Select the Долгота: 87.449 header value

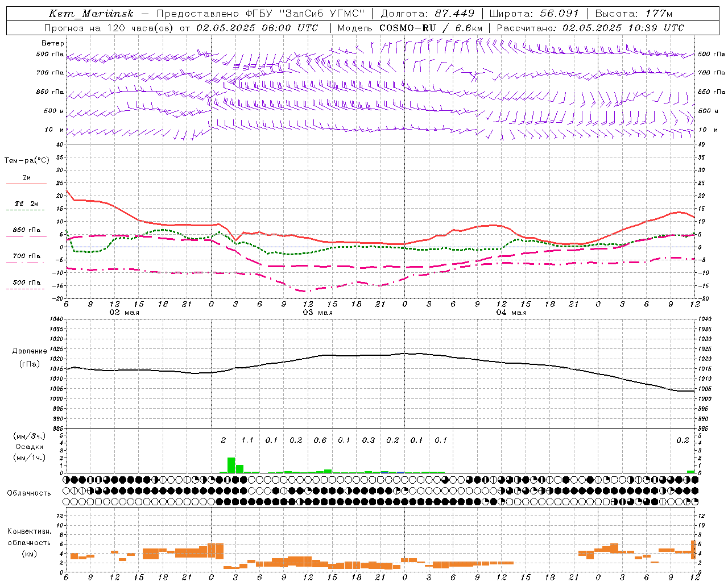427,14
